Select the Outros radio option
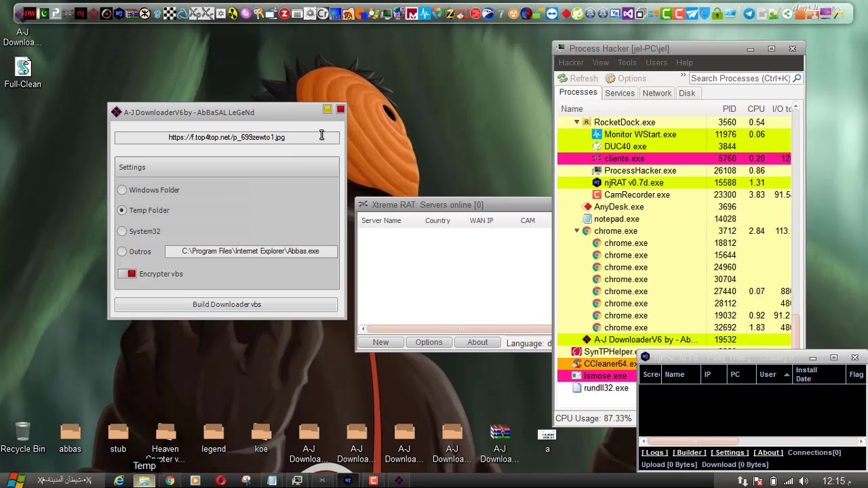Viewport: 868px width, 488px height. point(122,251)
